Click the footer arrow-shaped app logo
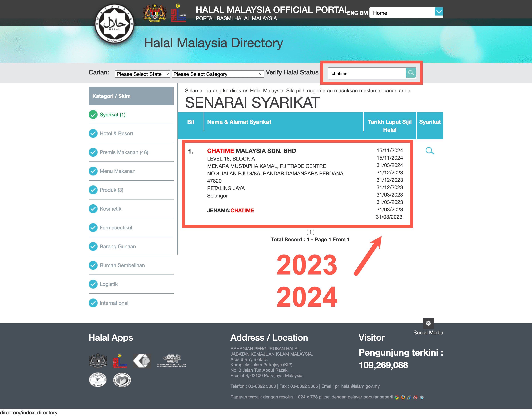Viewport: 532px width, 416px height. click(x=142, y=361)
